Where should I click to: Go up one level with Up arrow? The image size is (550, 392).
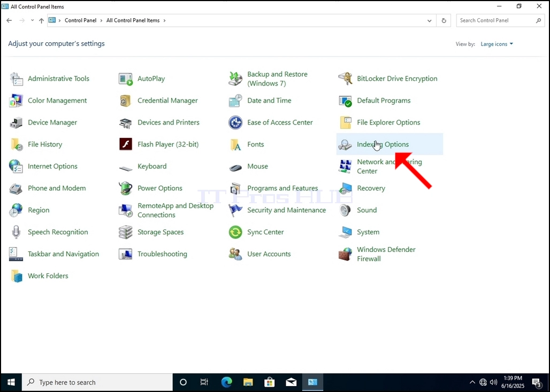pyautogui.click(x=41, y=21)
